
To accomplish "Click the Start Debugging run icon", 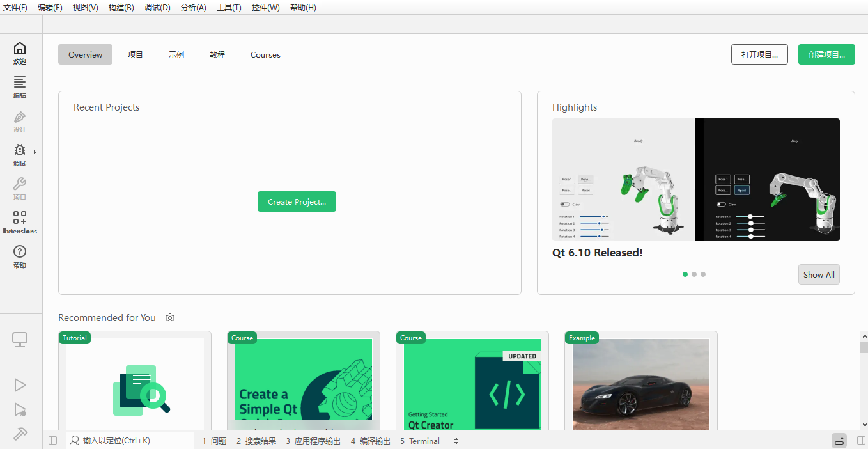I will 20,409.
